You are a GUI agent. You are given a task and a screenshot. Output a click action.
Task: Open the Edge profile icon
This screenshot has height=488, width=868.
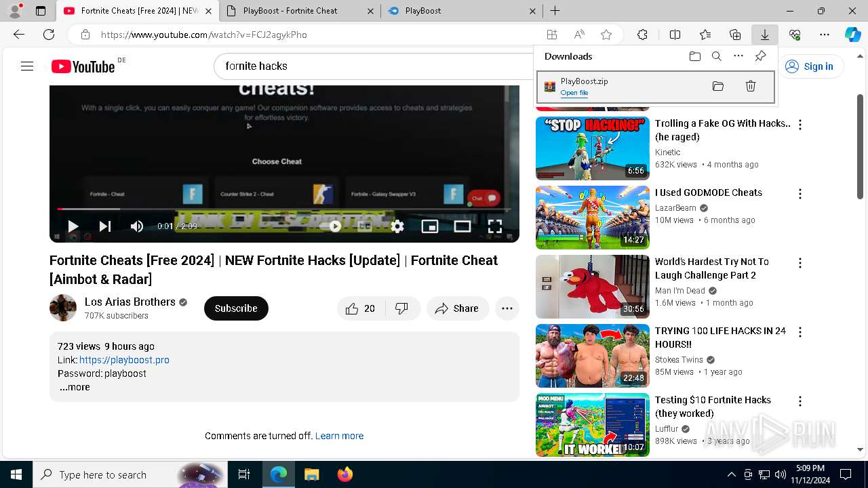tap(14, 11)
